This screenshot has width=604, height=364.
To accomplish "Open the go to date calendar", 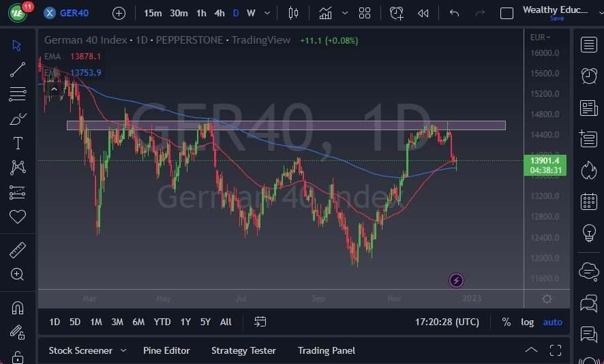I will tap(260, 322).
